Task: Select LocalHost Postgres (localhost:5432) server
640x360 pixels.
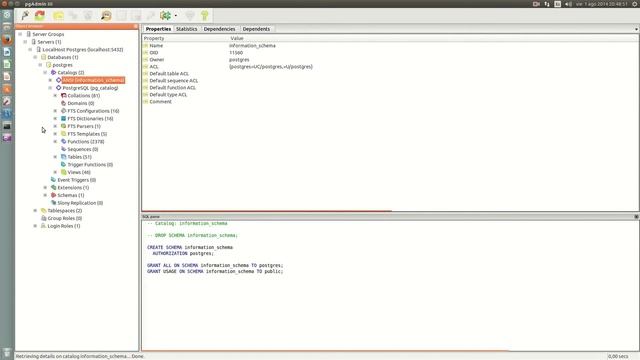Action: 83,49
